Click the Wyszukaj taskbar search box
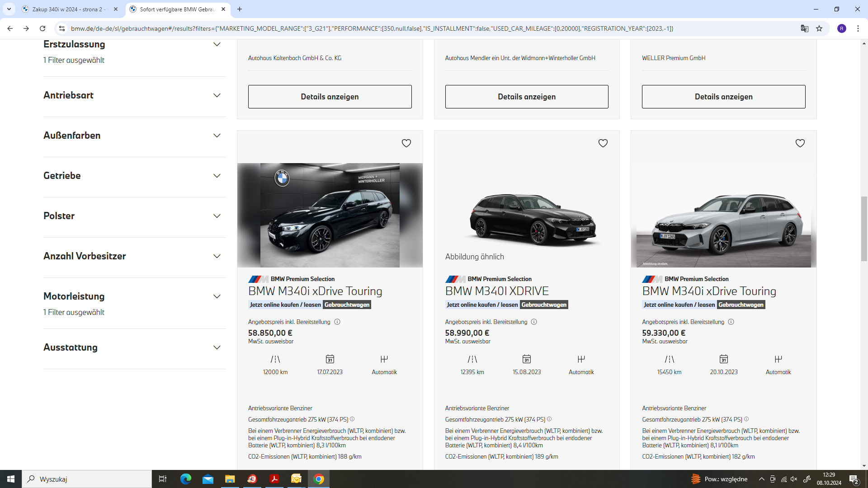Screen dimensions: 868x488 87,479
